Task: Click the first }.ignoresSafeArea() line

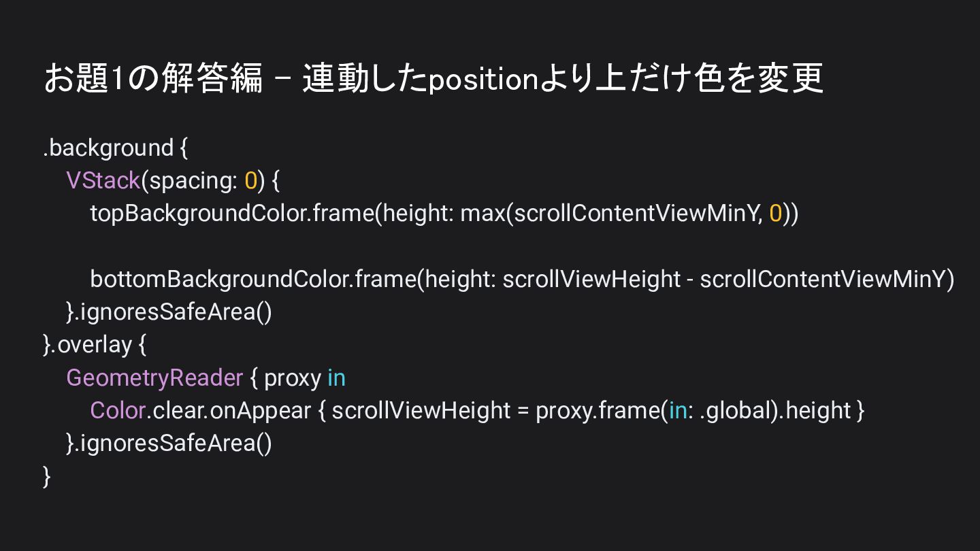Action: [x=169, y=312]
